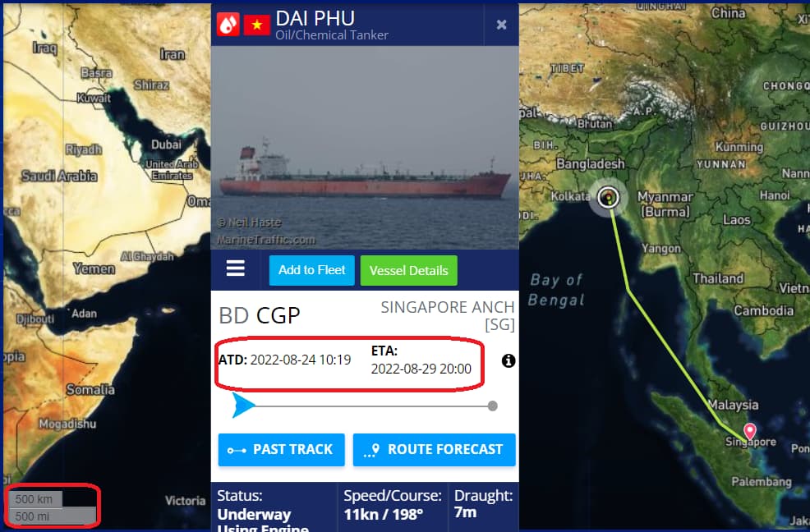810x532 pixels.
Task: Click the DAI PHU vessel name title
Action: (x=315, y=19)
